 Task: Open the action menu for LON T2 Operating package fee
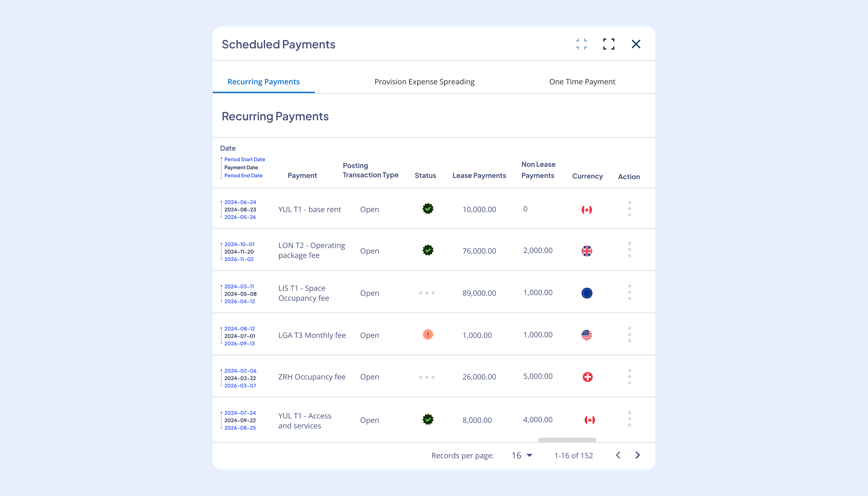coord(630,251)
